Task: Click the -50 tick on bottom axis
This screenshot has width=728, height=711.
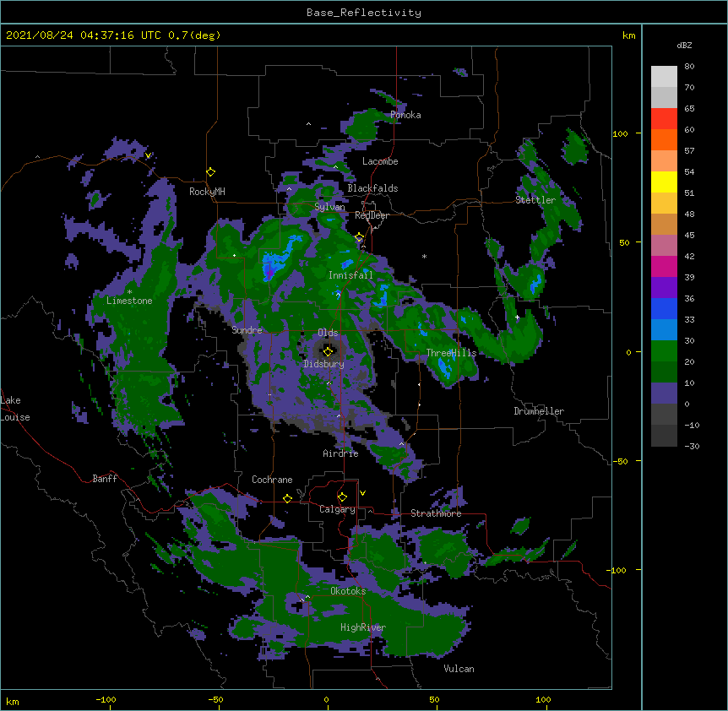Action: [x=215, y=699]
